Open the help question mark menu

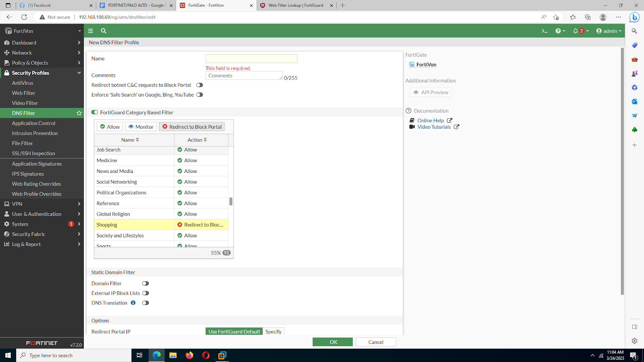560,31
